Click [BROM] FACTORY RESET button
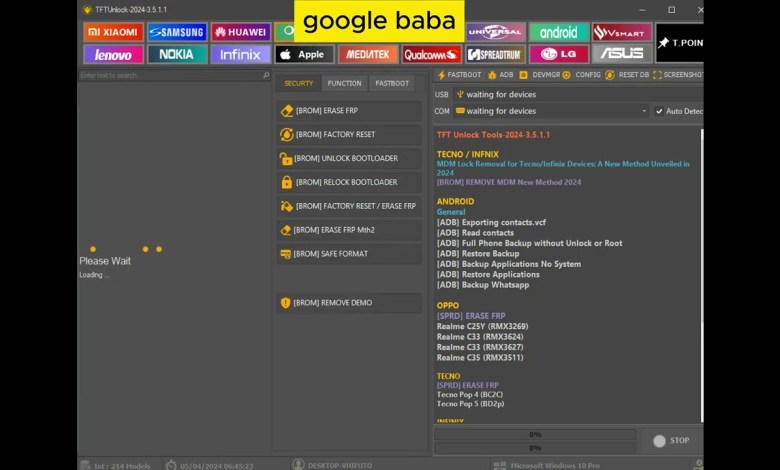The image size is (780, 470). [349, 134]
